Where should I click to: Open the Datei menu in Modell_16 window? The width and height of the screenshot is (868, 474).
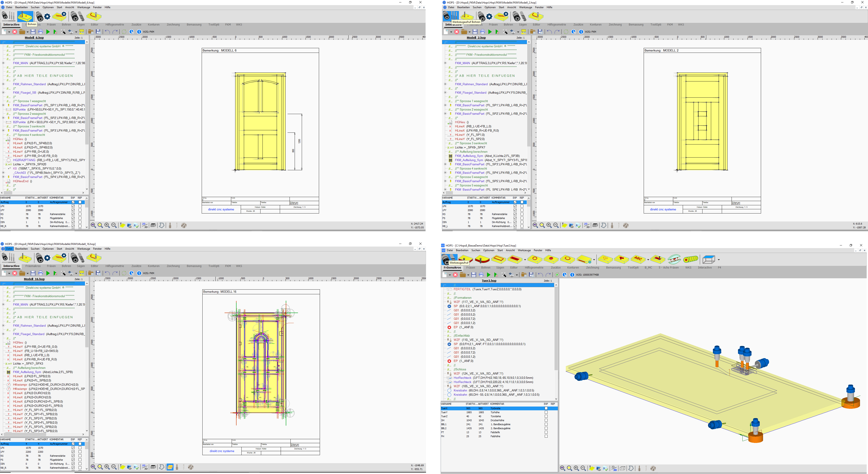pyautogui.click(x=9, y=249)
